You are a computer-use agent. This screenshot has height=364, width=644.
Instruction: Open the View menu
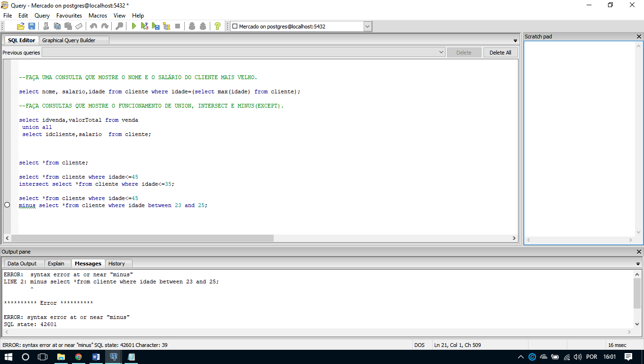[x=120, y=16]
